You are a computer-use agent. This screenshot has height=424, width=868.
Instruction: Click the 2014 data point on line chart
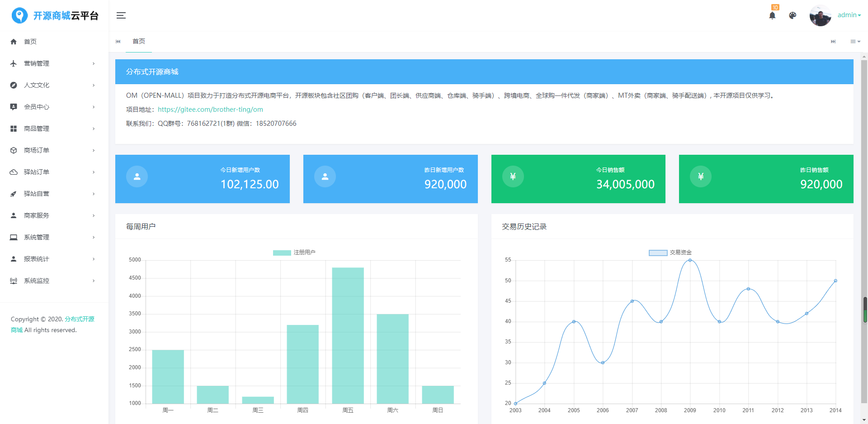click(835, 281)
